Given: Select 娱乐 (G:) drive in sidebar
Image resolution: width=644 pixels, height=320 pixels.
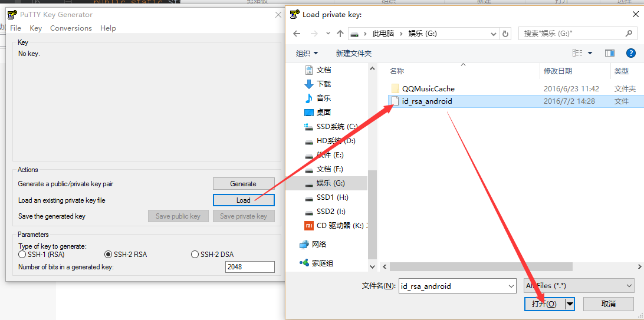Looking at the screenshot, I should coord(327,183).
